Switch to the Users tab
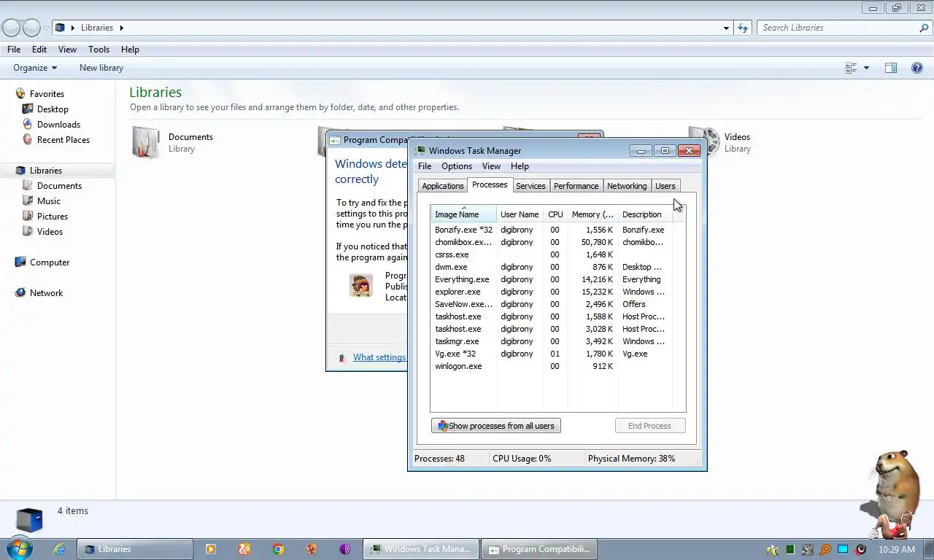Screen dimensions: 934x560 tap(665, 186)
